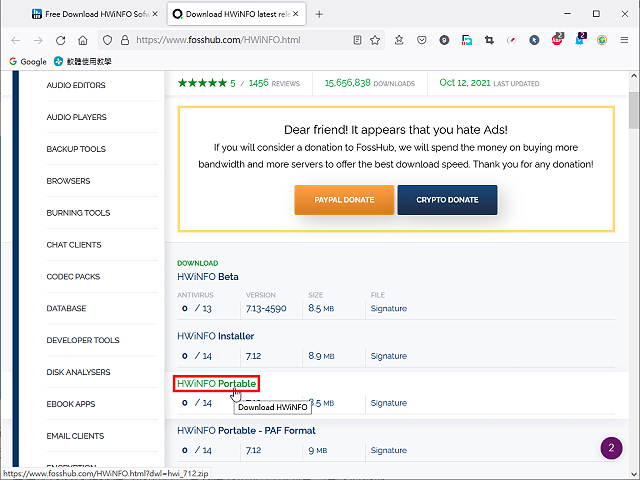Click the padlock site security icon
The width and height of the screenshot is (642, 482).
click(125, 40)
